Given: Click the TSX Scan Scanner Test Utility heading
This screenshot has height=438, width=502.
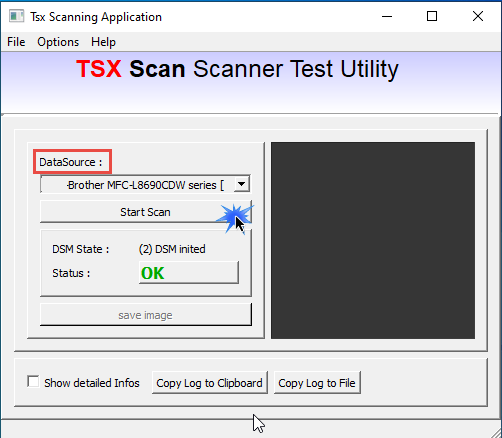Looking at the screenshot, I should coord(237,69).
